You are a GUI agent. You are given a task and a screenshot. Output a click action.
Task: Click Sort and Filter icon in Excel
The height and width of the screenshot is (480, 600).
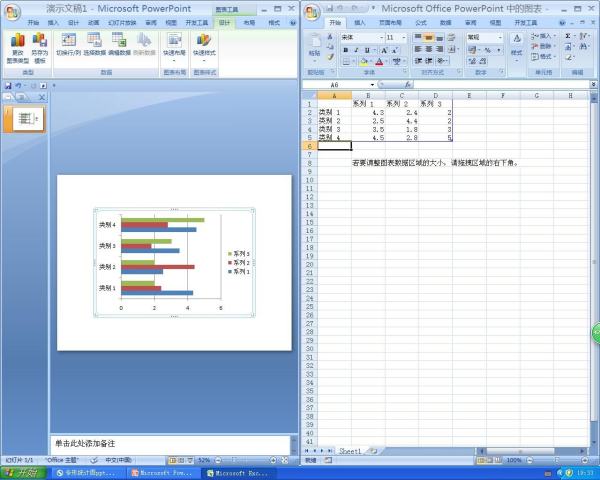coord(583,36)
